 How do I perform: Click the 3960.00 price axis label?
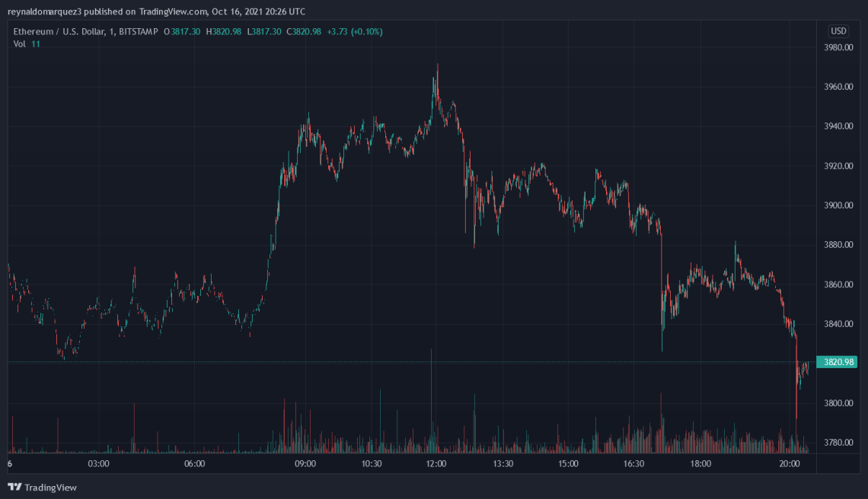(x=838, y=87)
